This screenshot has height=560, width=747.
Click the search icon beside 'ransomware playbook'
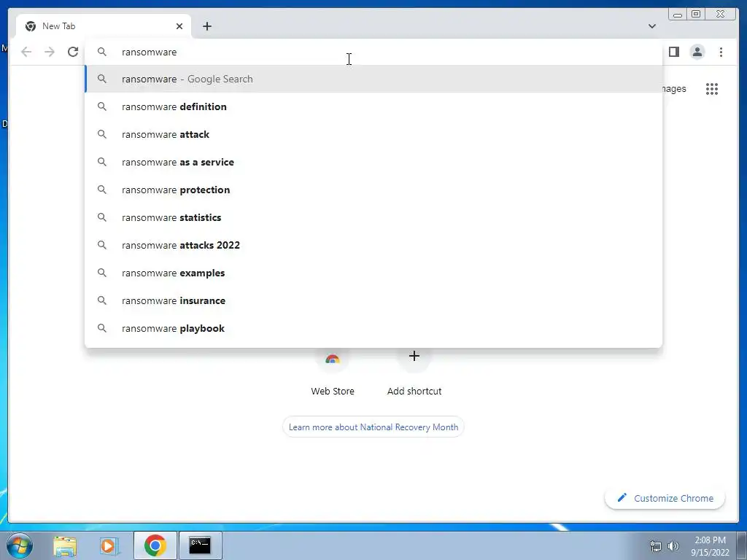click(x=102, y=328)
